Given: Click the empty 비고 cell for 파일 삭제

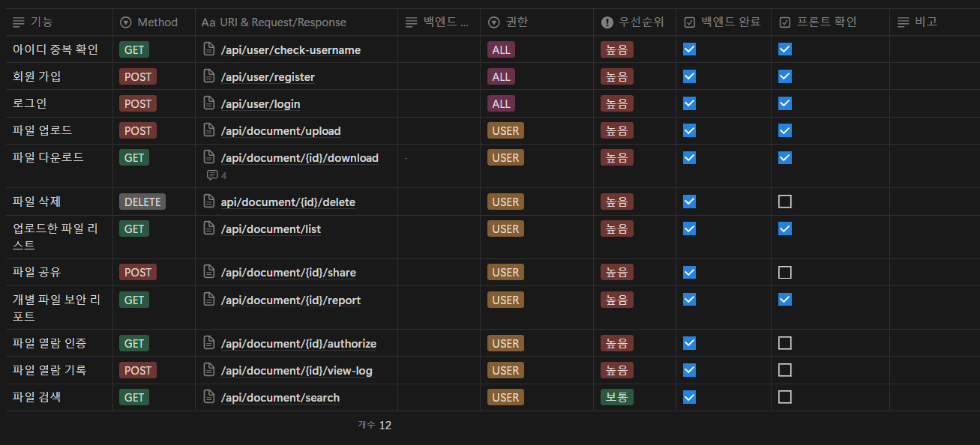Looking at the screenshot, I should (934, 202).
